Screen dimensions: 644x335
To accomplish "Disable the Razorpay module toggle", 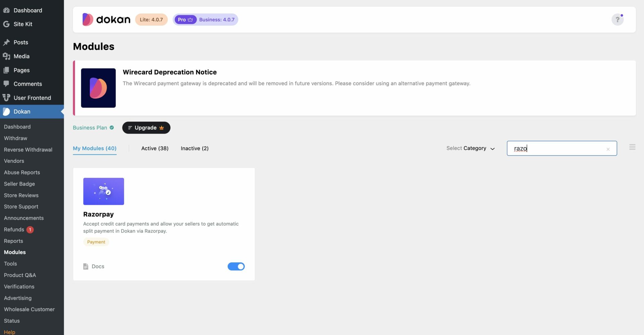I will click(236, 266).
